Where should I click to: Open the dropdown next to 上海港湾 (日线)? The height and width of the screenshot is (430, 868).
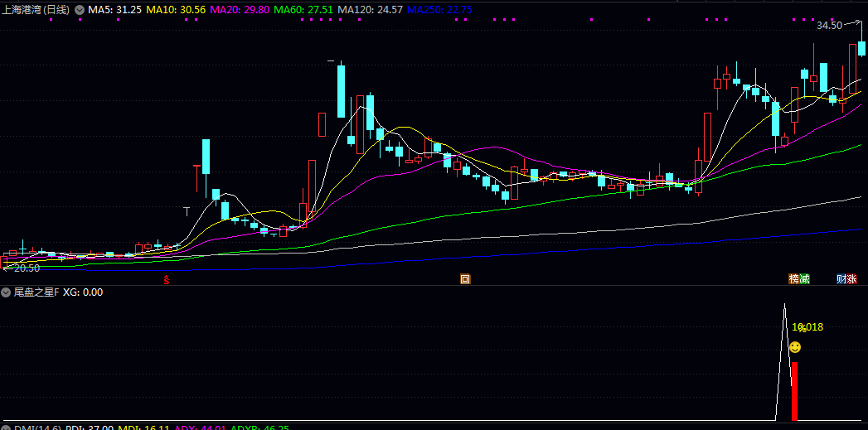[79, 10]
